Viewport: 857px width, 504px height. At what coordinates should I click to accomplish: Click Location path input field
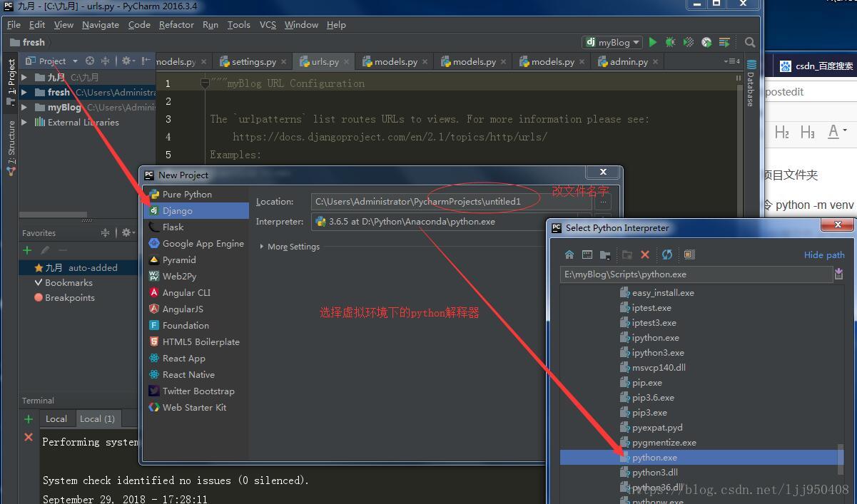451,202
